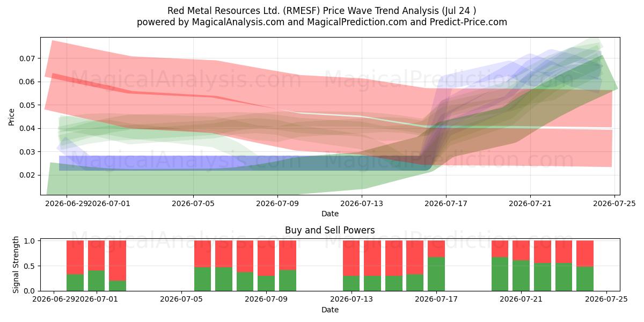644x322 pixels.
Task: Select the 0.06 price axis tick label
Action: (28, 82)
